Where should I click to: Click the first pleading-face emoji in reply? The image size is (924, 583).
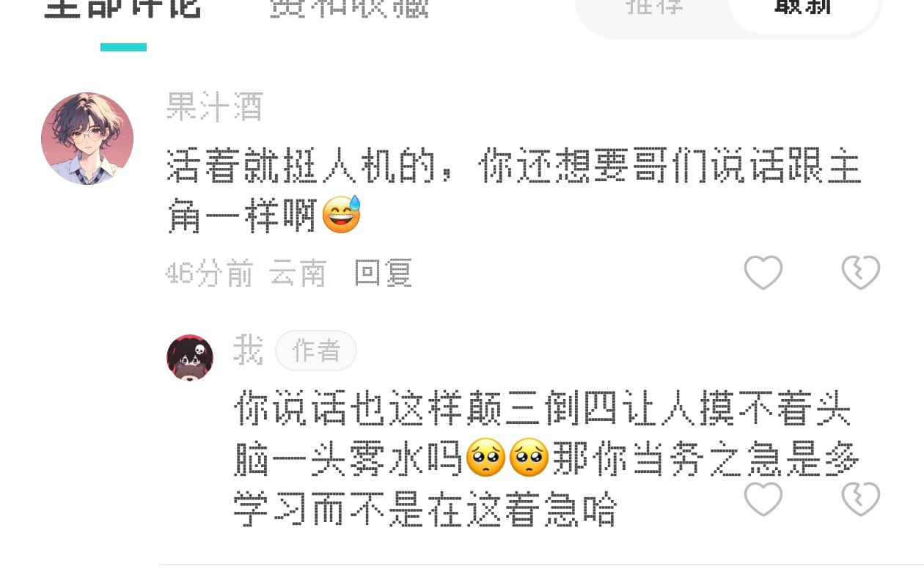486,457
